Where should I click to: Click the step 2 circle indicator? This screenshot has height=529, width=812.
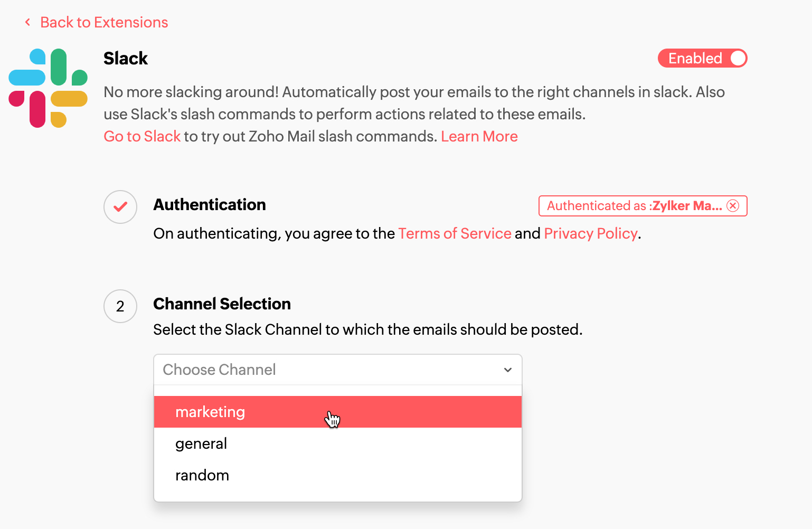120,306
